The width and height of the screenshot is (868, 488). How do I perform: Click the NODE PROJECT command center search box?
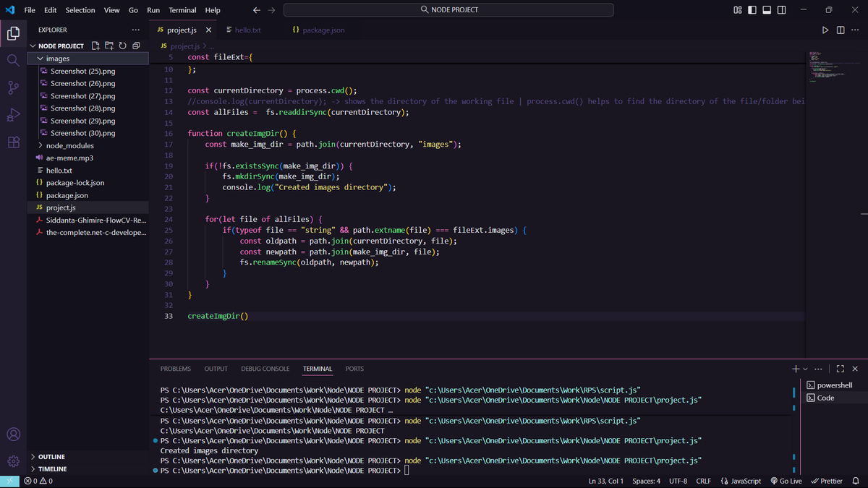tap(448, 10)
